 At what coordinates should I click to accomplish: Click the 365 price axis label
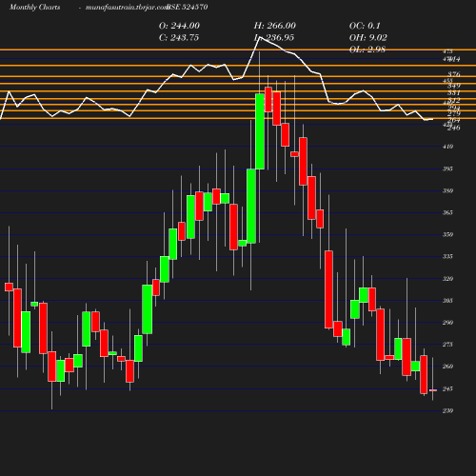click(x=447, y=212)
